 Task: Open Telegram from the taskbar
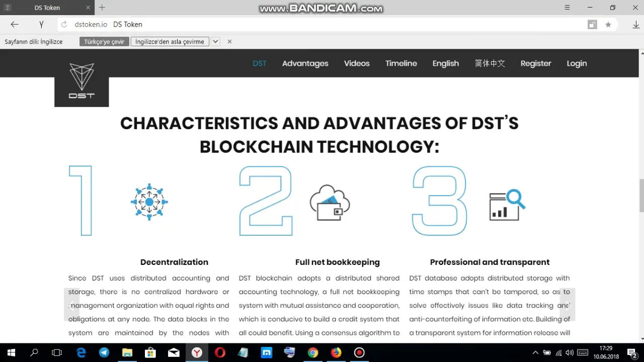point(104,352)
